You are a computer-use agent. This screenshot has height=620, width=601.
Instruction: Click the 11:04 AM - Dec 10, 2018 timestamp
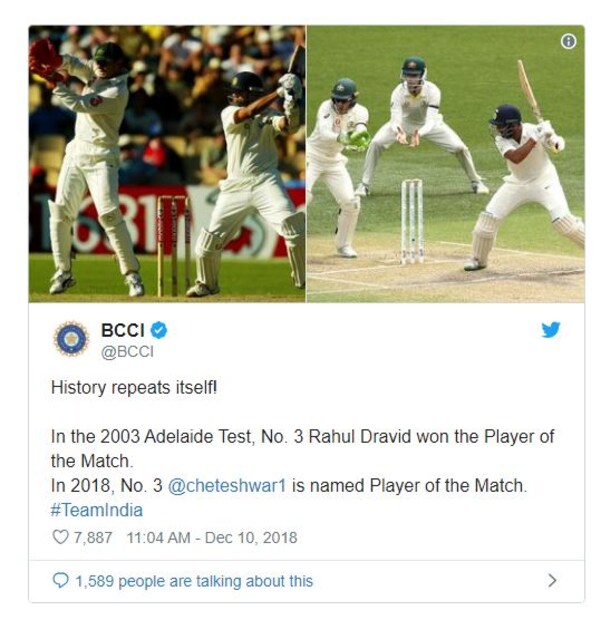tap(212, 538)
